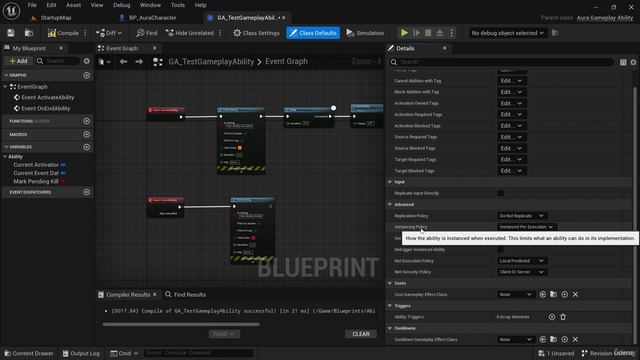Click the green Play button
The height and width of the screenshot is (360, 640).
[x=404, y=33]
